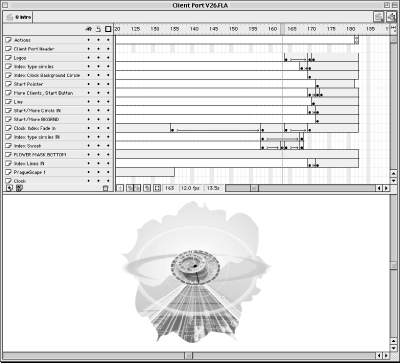The width and height of the screenshot is (400, 363).
Task: Show all layers as outlines icon
Action: [x=108, y=29]
